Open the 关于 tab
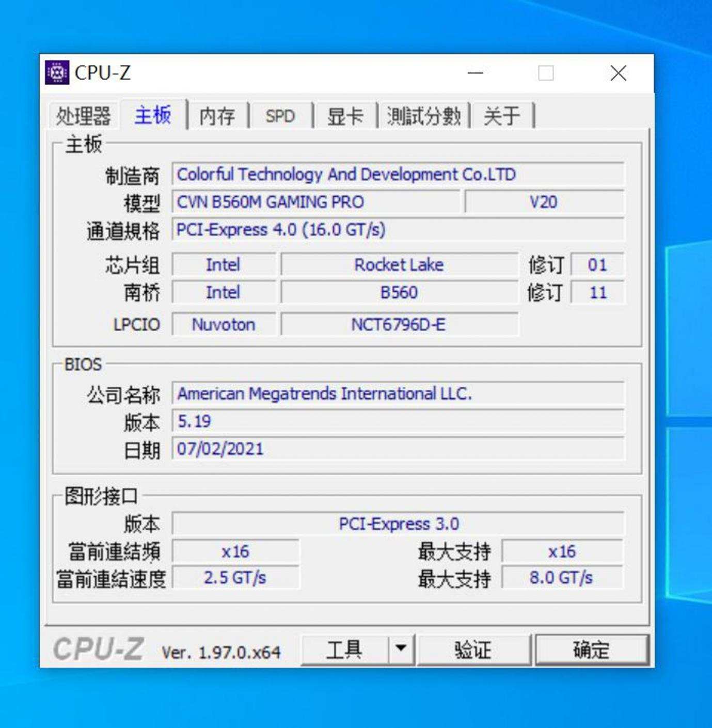The height and width of the screenshot is (728, 712). click(502, 116)
